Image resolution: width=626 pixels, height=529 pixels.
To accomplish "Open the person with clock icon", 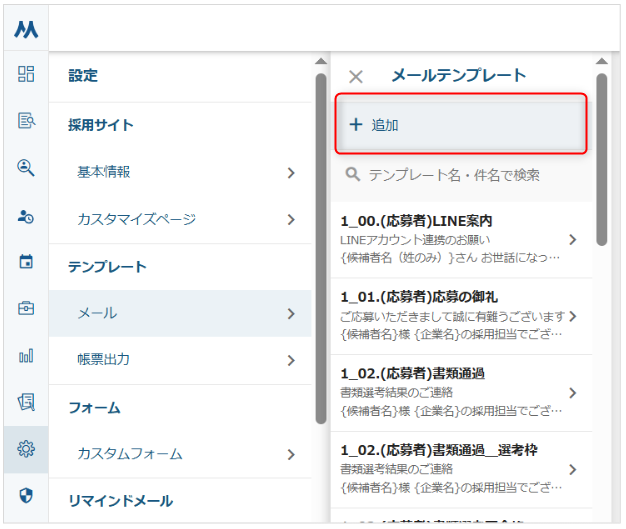I will [x=26, y=215].
